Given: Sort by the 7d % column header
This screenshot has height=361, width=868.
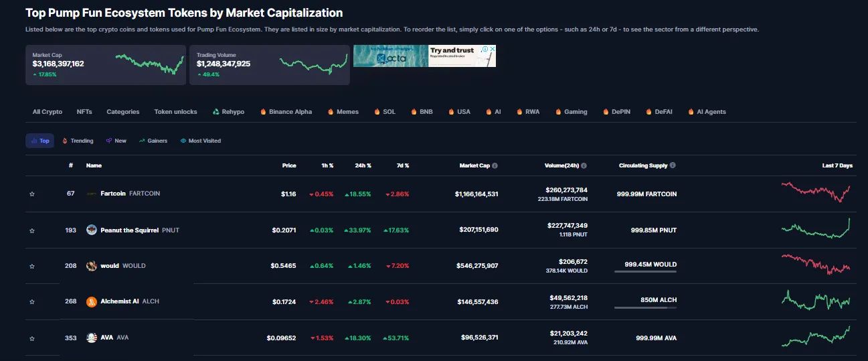Looking at the screenshot, I should [x=402, y=165].
